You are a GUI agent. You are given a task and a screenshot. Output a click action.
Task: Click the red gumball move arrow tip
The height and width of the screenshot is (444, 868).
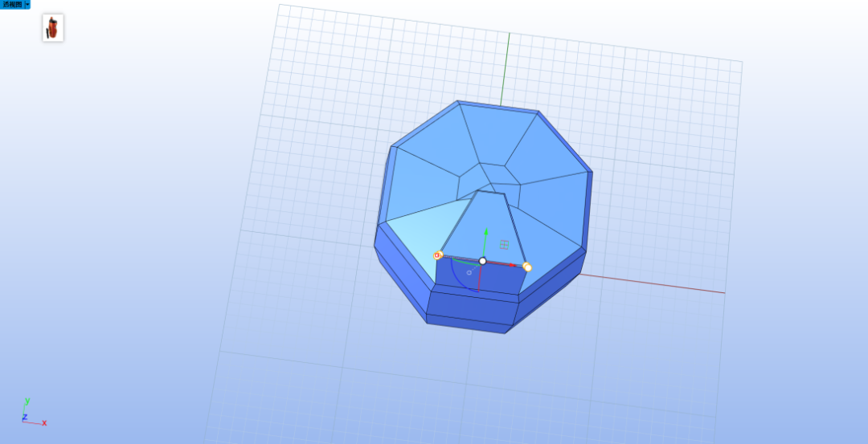click(x=512, y=266)
